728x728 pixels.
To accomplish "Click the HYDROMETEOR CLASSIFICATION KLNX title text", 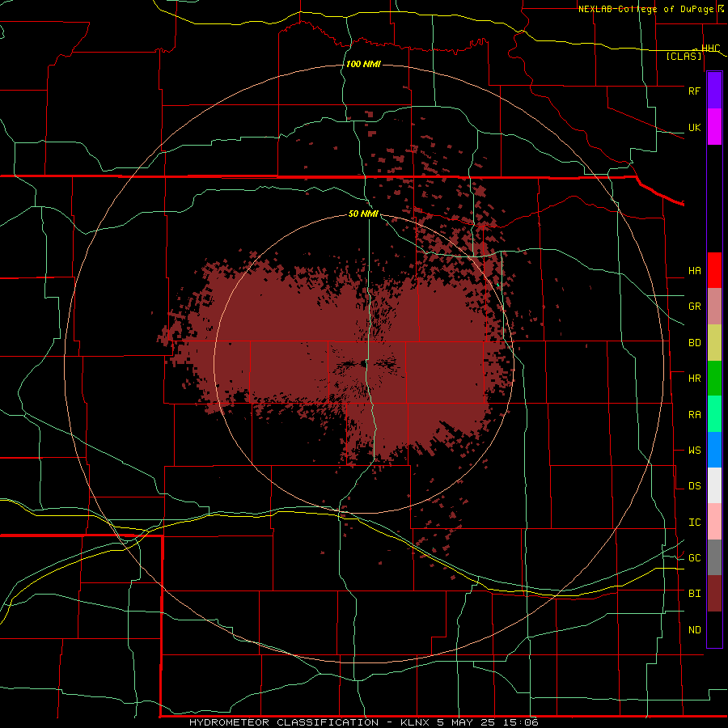I will click(x=363, y=722).
